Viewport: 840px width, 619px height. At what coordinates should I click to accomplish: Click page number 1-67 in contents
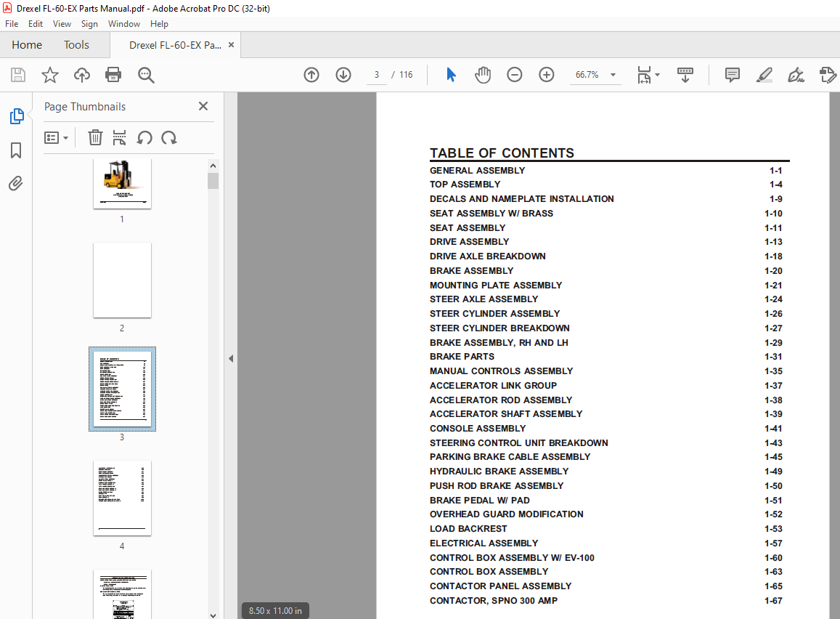click(773, 601)
